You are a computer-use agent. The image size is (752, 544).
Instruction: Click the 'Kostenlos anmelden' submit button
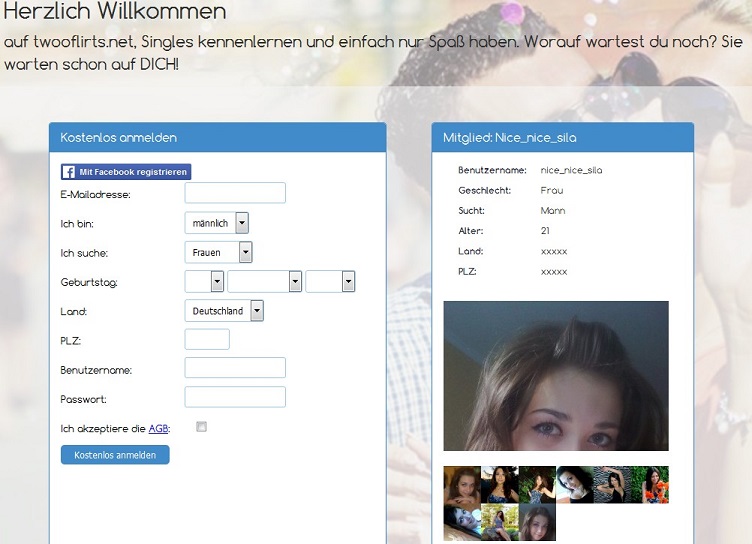click(115, 455)
